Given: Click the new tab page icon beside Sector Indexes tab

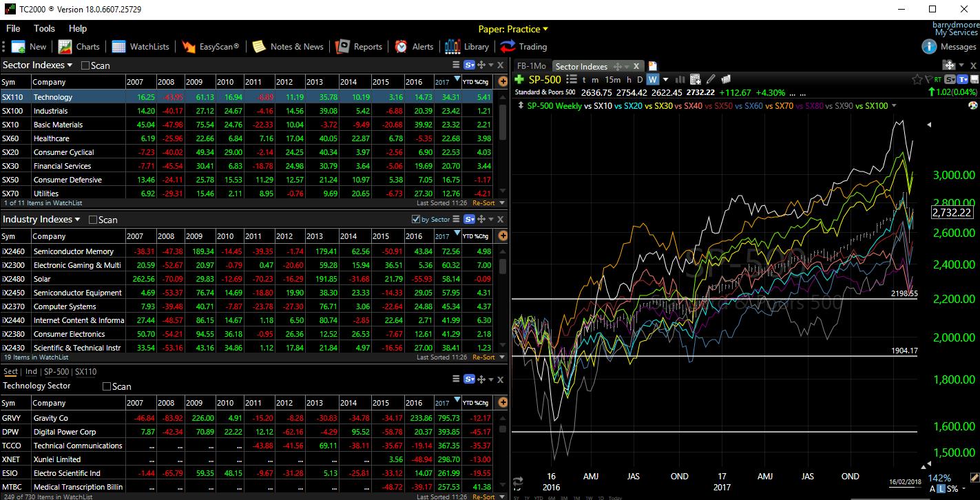Looking at the screenshot, I should point(652,66).
